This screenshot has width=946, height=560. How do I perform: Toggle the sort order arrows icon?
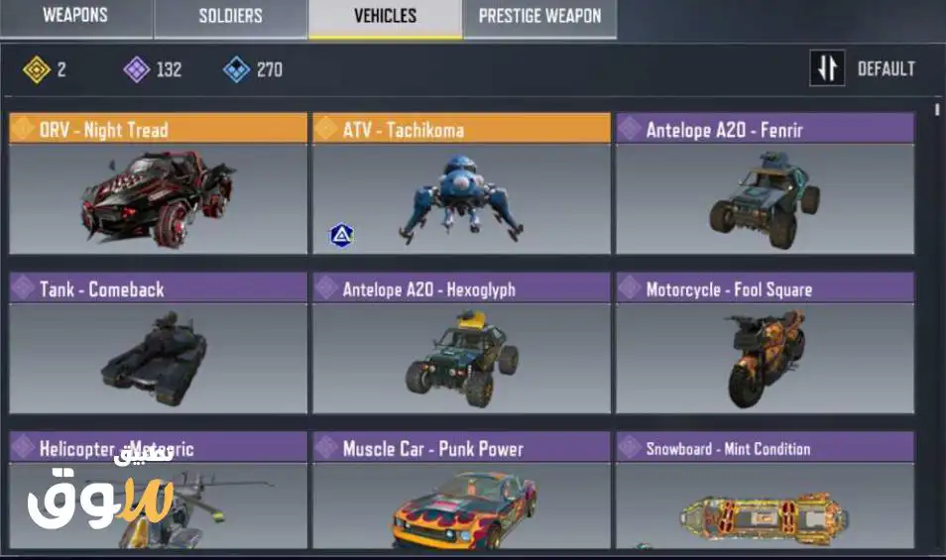coord(827,67)
